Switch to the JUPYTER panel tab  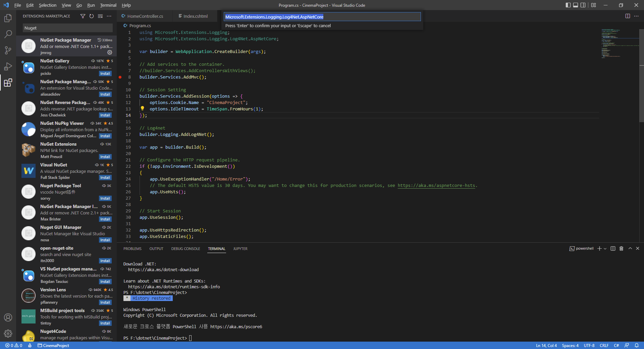pyautogui.click(x=240, y=249)
